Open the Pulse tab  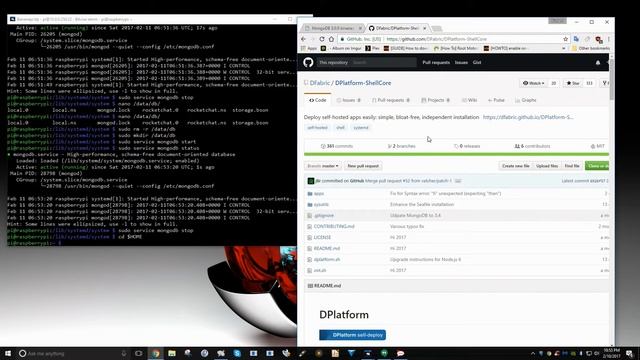496,100
